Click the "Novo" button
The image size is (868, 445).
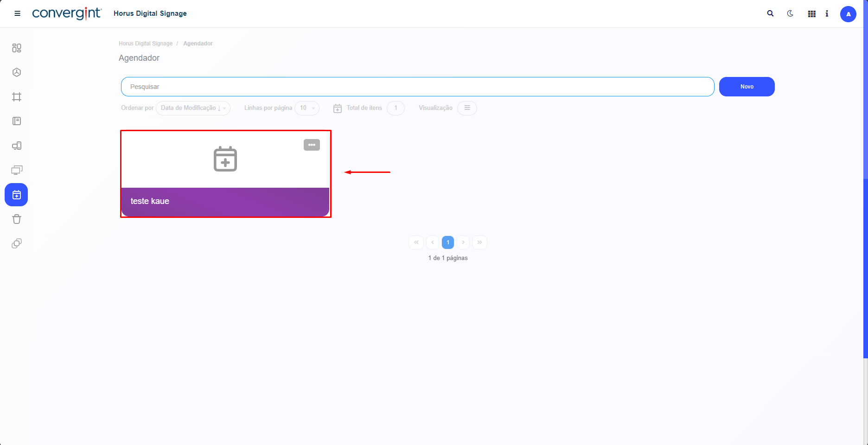[x=747, y=87]
